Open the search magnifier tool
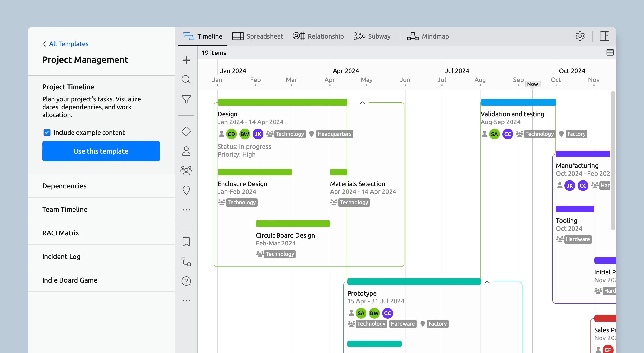The image size is (644, 353). click(x=186, y=80)
